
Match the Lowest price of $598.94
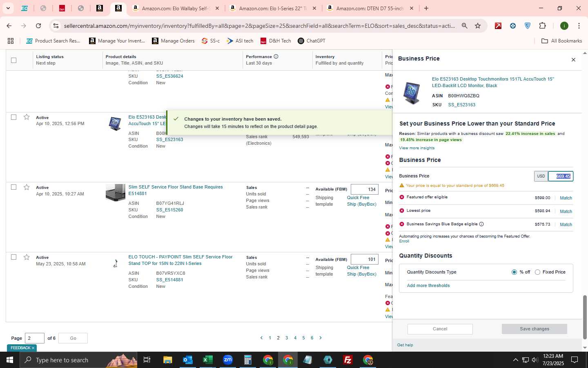click(x=566, y=211)
